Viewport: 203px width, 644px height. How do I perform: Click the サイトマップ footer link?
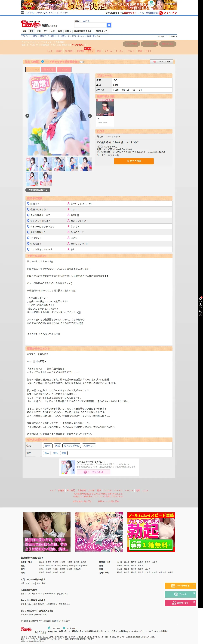pyautogui.click(x=40, y=632)
